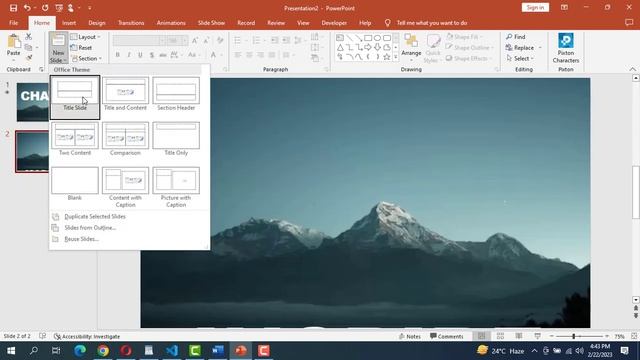640x360 pixels.
Task: Reset the slide layout
Action: coord(81,48)
